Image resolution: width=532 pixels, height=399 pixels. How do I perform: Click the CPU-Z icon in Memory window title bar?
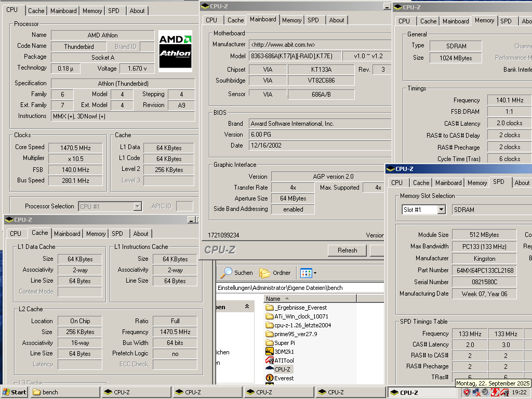(x=397, y=7)
